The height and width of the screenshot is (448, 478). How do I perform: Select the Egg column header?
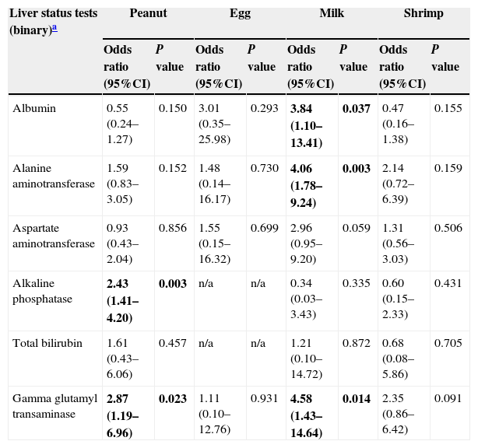(x=240, y=13)
